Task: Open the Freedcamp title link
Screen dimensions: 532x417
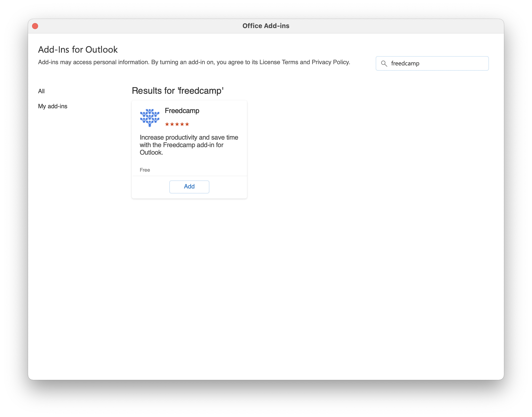Action: (182, 111)
